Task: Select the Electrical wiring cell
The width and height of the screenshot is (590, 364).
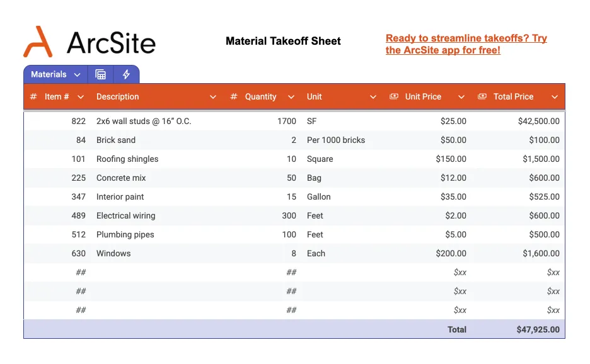Action: [x=125, y=215]
